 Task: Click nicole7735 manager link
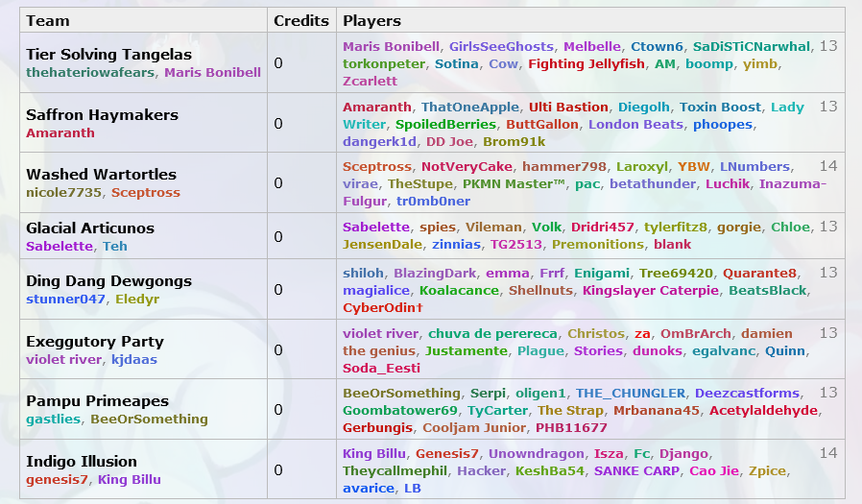point(63,192)
